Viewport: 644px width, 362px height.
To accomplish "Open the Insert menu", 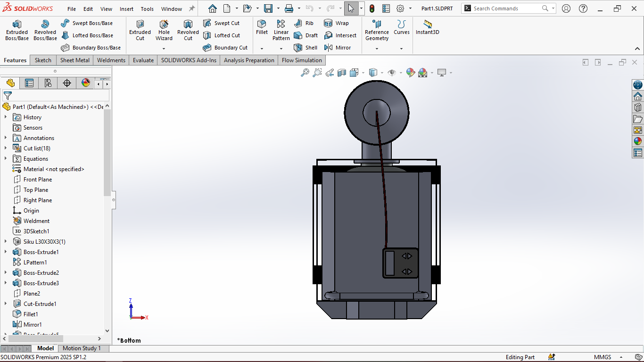I will click(x=126, y=9).
